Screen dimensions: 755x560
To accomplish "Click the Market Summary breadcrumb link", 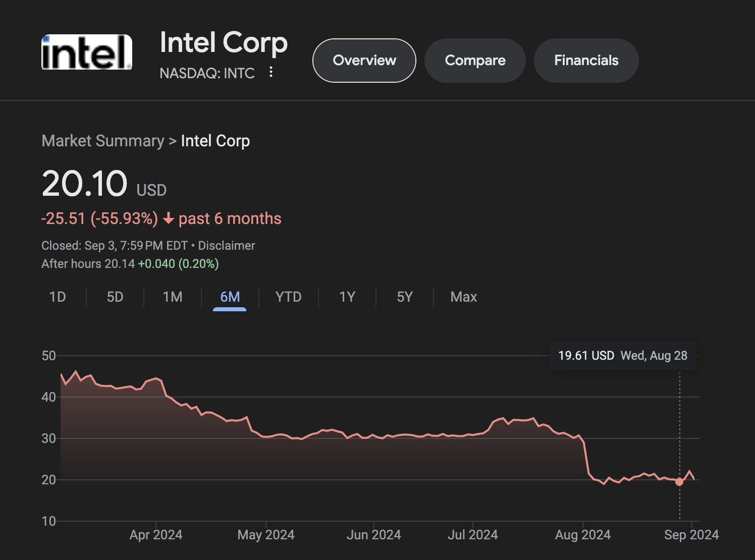I will (103, 141).
